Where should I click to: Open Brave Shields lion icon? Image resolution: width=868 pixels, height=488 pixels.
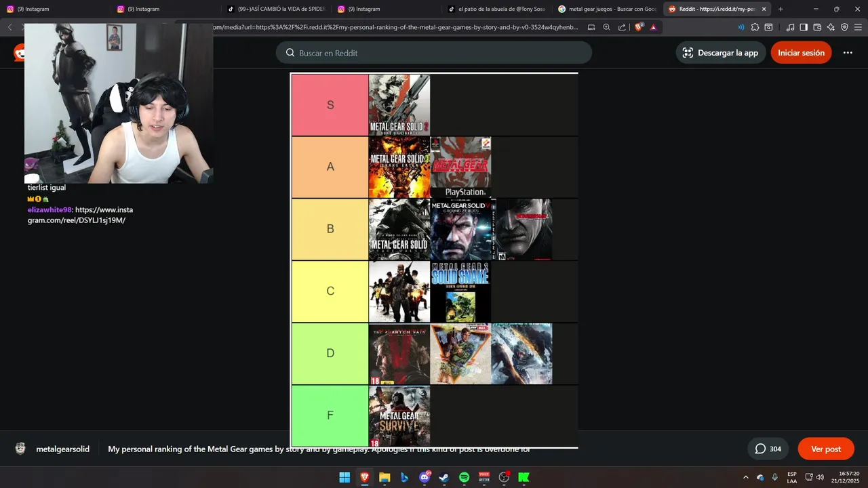pos(639,27)
